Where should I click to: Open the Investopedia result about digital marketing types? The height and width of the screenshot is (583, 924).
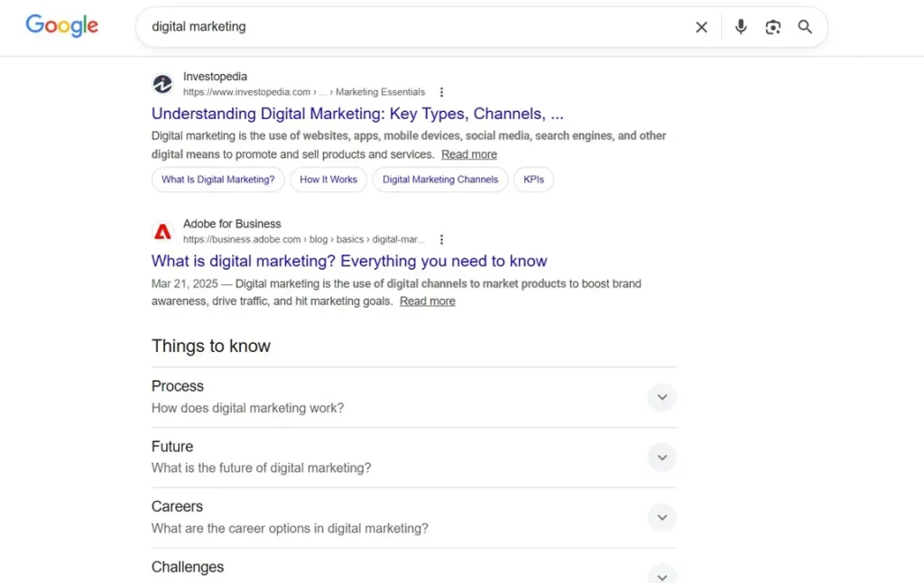tap(356, 114)
